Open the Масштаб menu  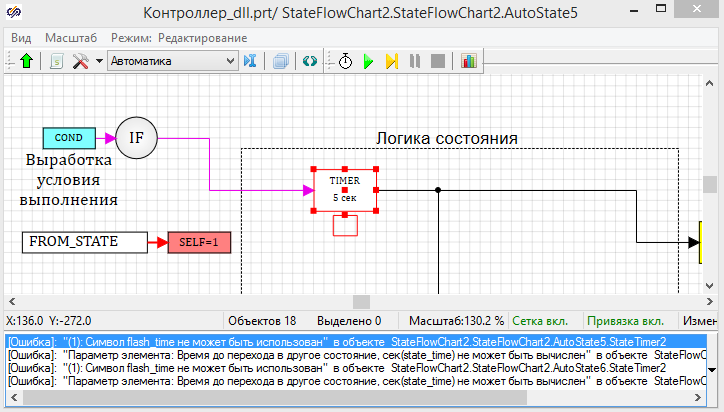click(71, 38)
